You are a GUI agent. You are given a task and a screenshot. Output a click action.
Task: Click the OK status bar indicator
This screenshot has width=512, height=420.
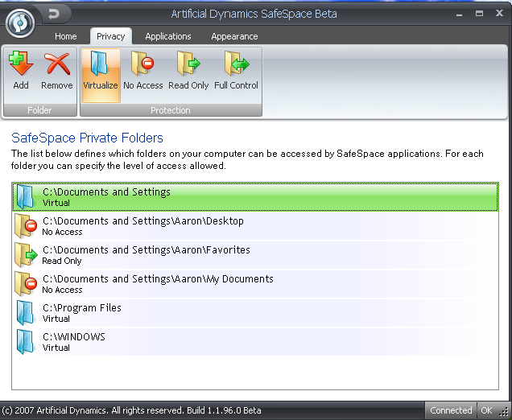(x=486, y=410)
